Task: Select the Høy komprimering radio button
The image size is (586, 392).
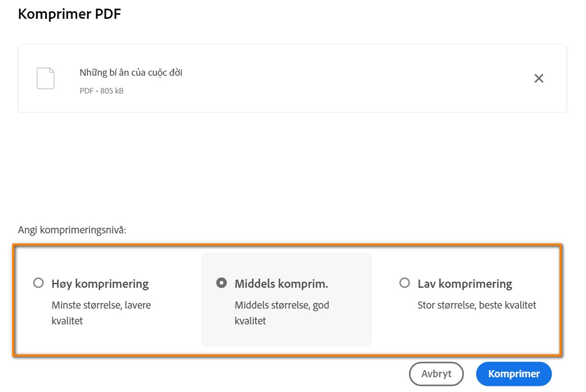Action: tap(38, 283)
